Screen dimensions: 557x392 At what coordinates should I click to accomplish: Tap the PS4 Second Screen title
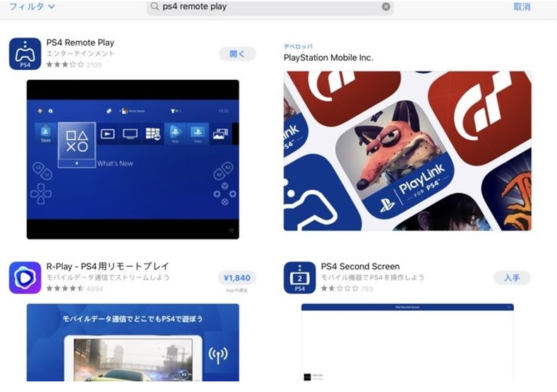click(x=360, y=266)
